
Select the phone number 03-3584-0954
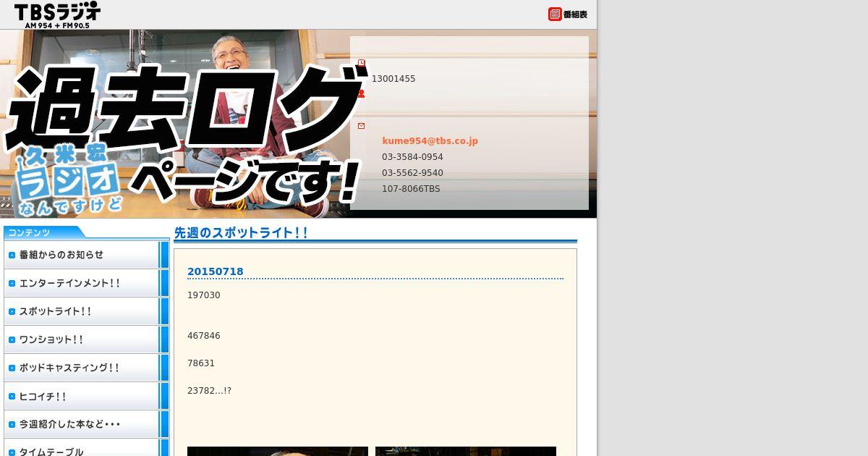click(412, 157)
